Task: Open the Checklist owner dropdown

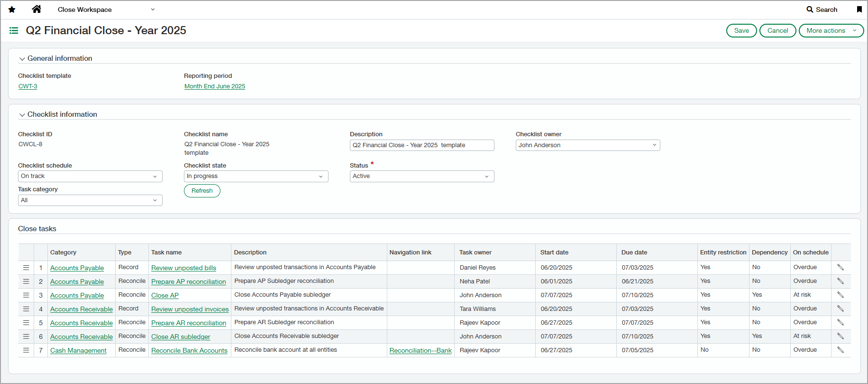Action: tap(587, 145)
